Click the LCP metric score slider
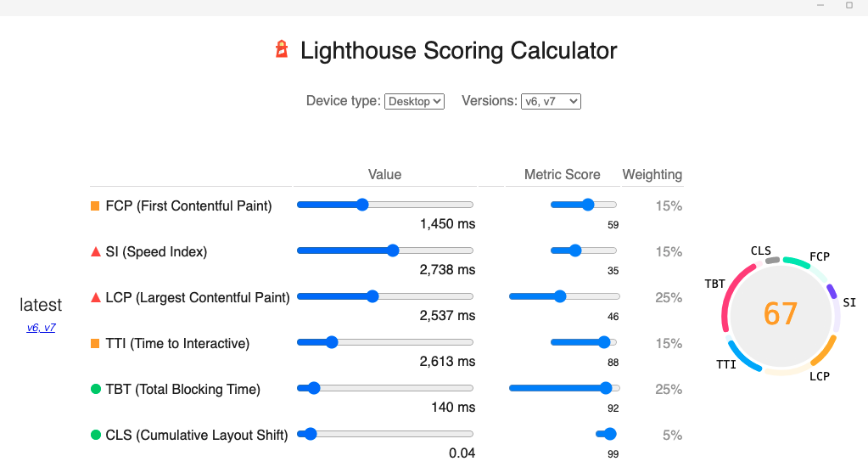 (x=564, y=296)
